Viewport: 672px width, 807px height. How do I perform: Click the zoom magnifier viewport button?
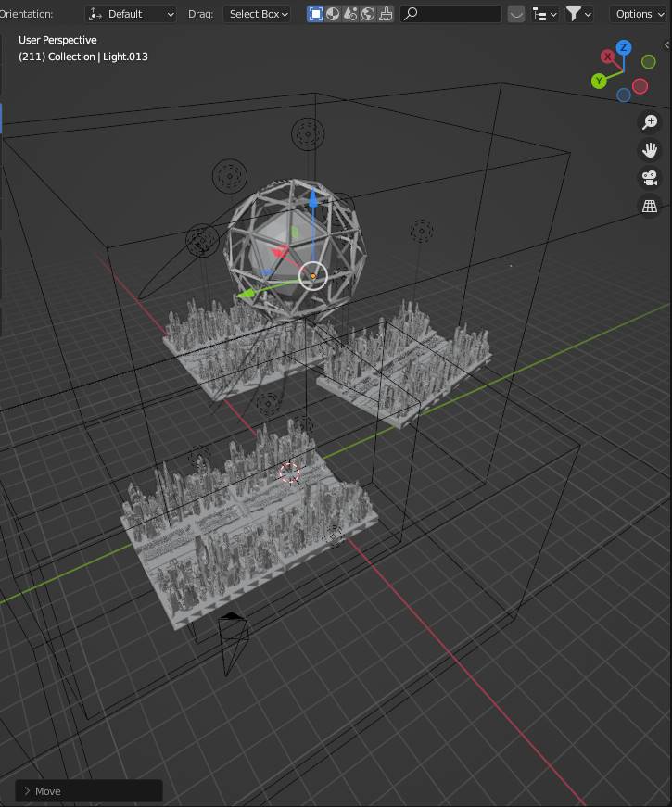[650, 122]
